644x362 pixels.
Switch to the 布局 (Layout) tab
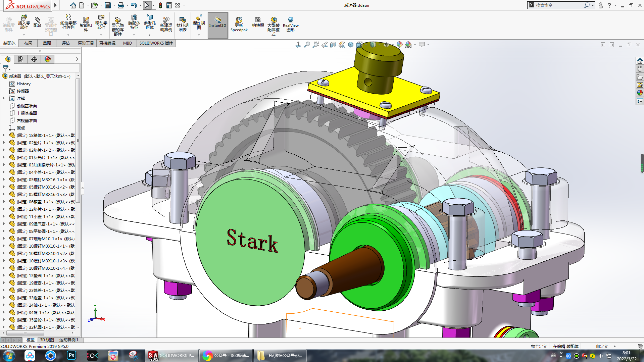click(28, 43)
